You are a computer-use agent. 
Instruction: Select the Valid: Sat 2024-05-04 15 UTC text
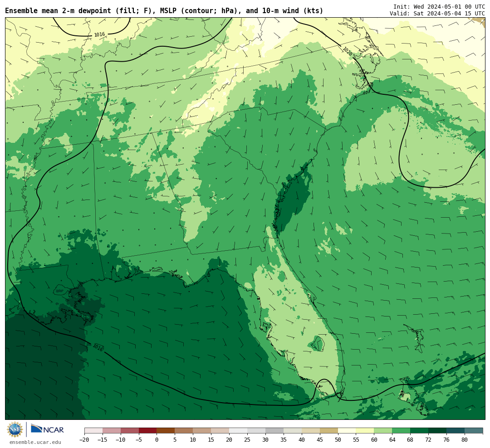(437, 14)
